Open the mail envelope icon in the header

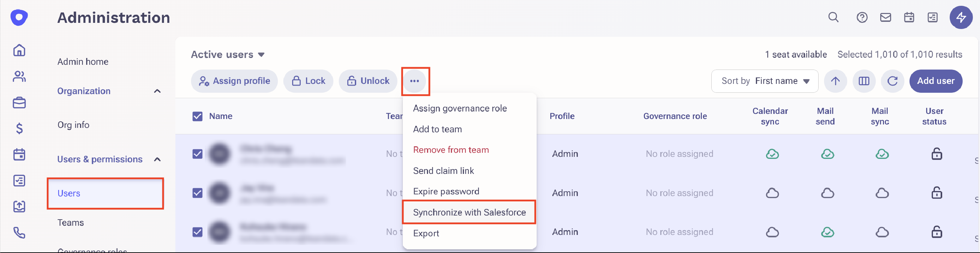[x=885, y=17]
